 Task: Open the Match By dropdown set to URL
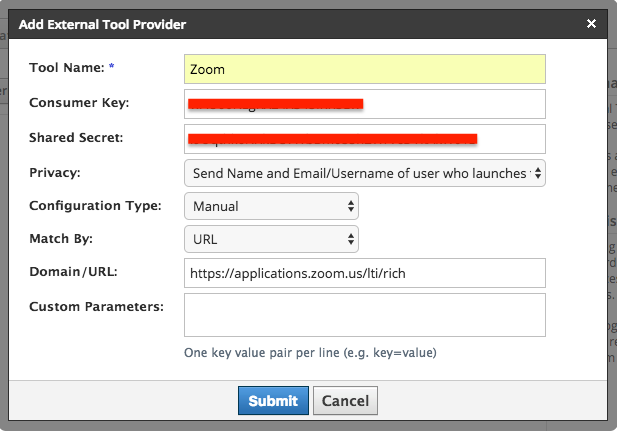pos(271,239)
